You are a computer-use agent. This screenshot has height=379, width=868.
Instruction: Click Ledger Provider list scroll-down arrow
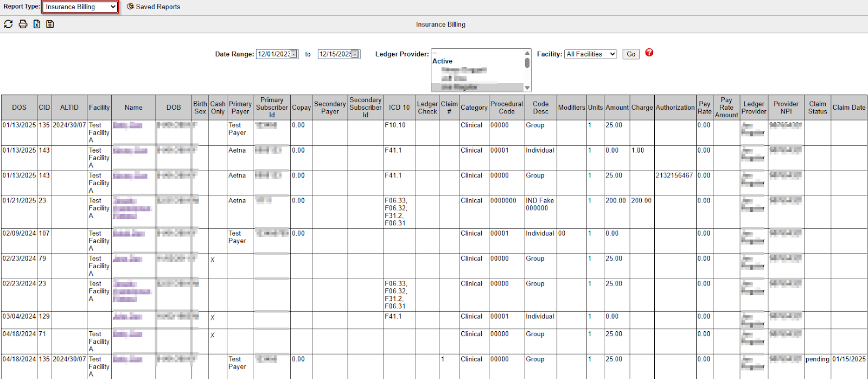(527, 88)
